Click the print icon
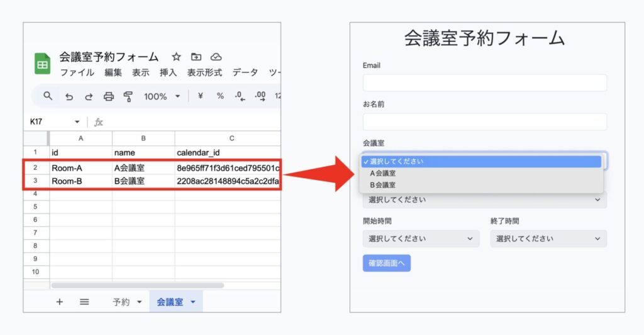644x335 pixels. coord(108,96)
